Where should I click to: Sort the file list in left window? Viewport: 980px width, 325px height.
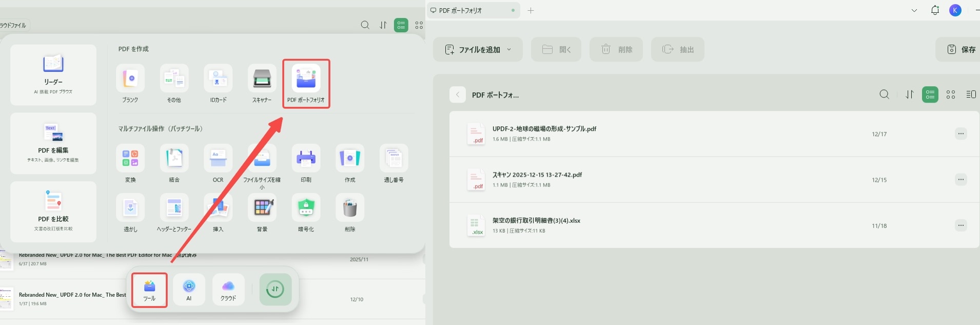pos(383,25)
